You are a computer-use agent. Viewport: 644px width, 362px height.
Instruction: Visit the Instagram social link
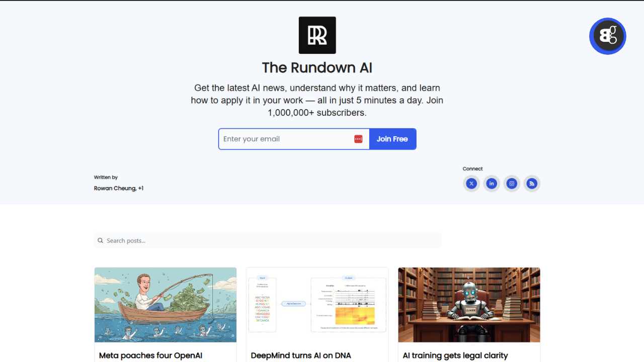(512, 184)
